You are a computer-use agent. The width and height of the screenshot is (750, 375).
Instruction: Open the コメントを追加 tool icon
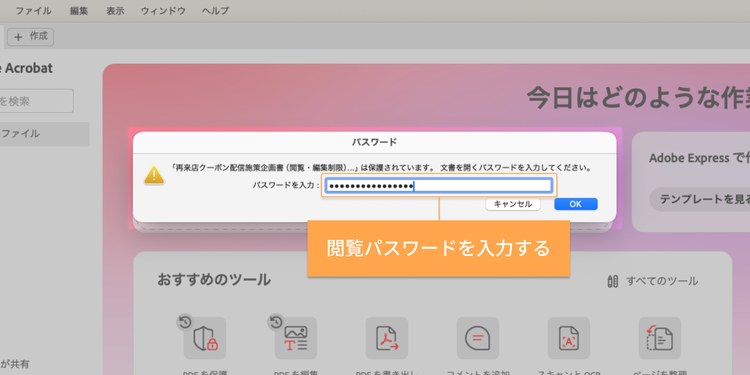coord(478,338)
